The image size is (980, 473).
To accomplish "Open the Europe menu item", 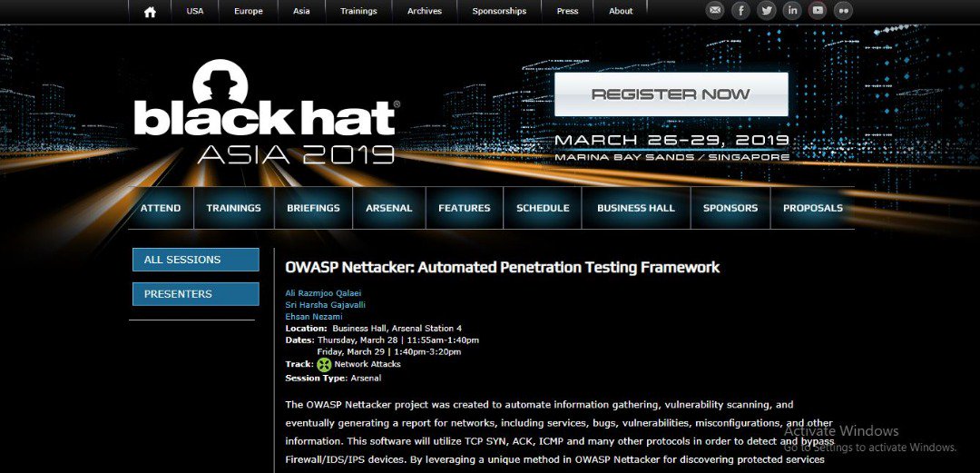I will 248,11.
